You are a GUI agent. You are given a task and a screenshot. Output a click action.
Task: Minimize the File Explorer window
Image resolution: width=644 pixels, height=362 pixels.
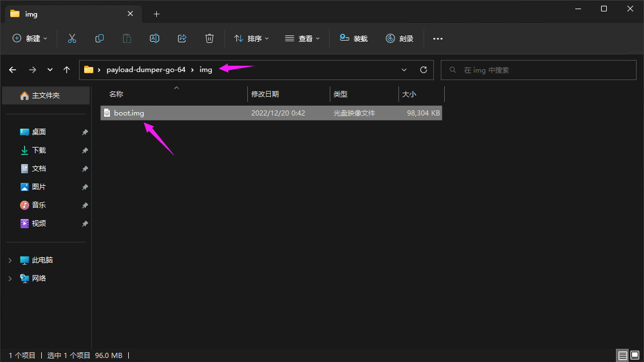pos(578,9)
